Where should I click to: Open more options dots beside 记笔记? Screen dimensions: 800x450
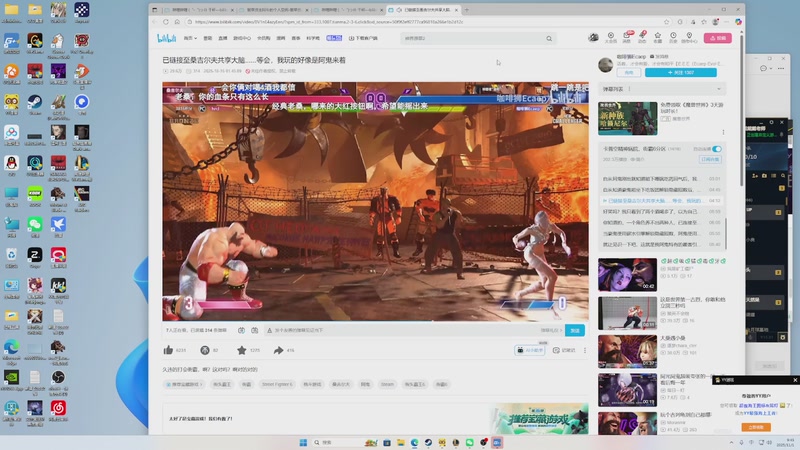(x=585, y=350)
